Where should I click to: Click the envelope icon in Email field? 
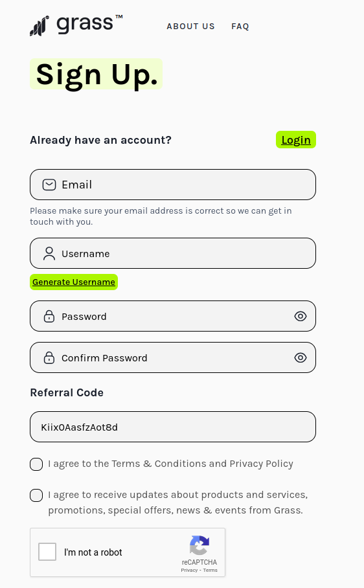(49, 185)
